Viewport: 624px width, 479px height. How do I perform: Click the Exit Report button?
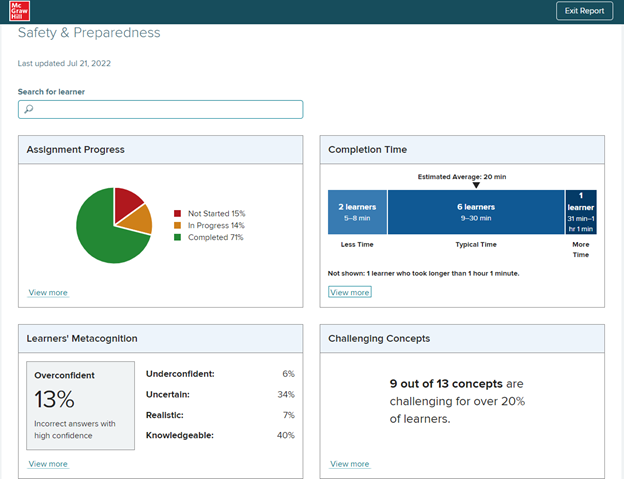click(x=584, y=11)
